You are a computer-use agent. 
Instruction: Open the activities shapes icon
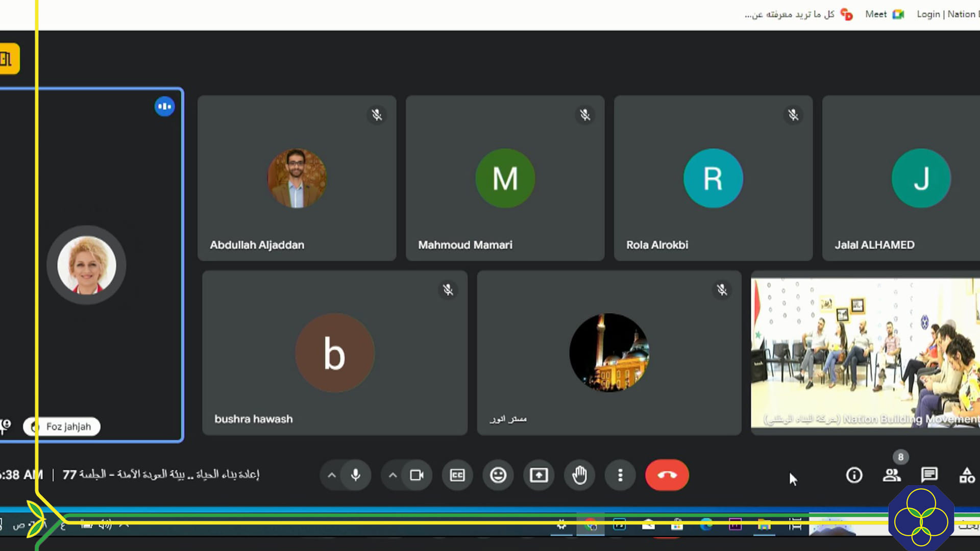click(967, 475)
